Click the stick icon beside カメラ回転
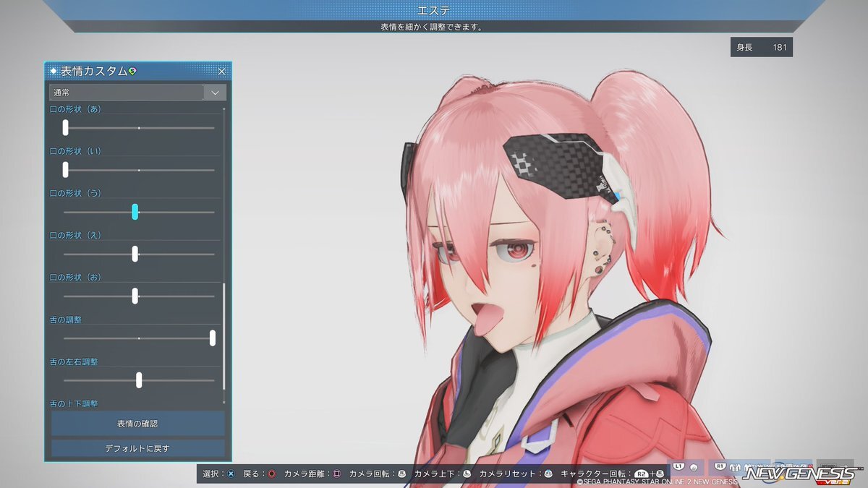The height and width of the screenshot is (488, 868). point(401,474)
